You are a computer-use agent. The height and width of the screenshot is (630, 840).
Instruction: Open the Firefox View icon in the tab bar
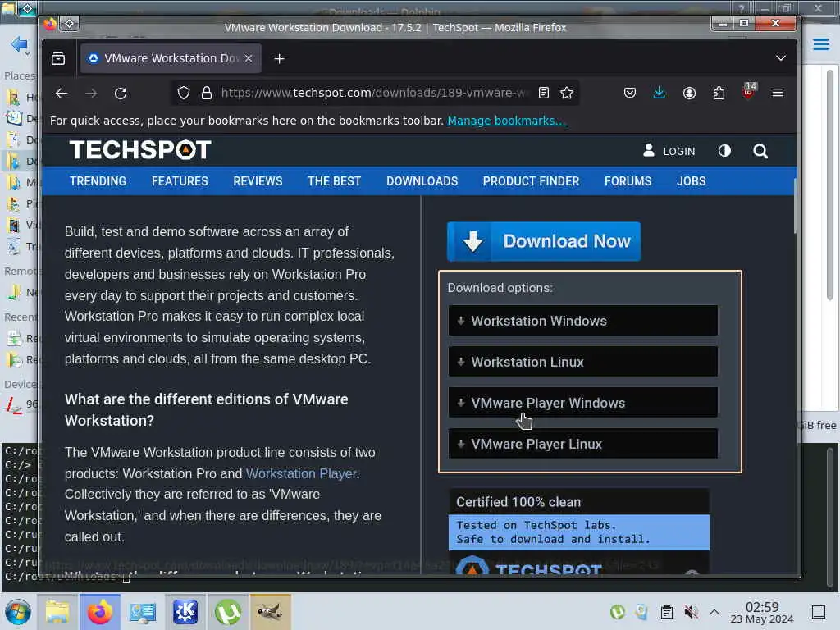[x=58, y=58]
